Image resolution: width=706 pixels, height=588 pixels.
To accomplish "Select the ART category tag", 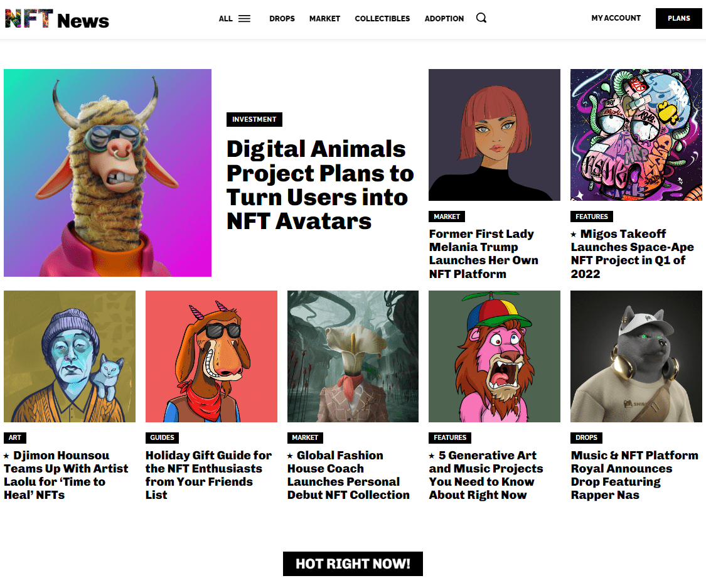I will (x=14, y=437).
